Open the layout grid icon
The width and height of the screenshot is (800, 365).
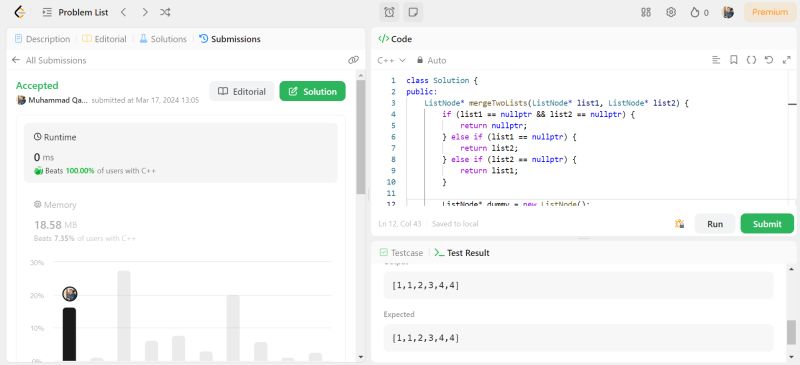[x=646, y=12]
